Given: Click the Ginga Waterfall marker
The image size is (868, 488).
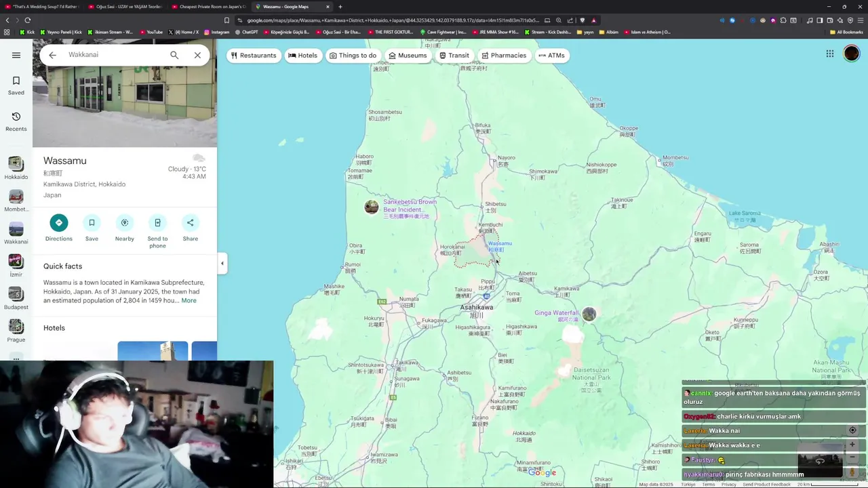Looking at the screenshot, I should click(589, 314).
